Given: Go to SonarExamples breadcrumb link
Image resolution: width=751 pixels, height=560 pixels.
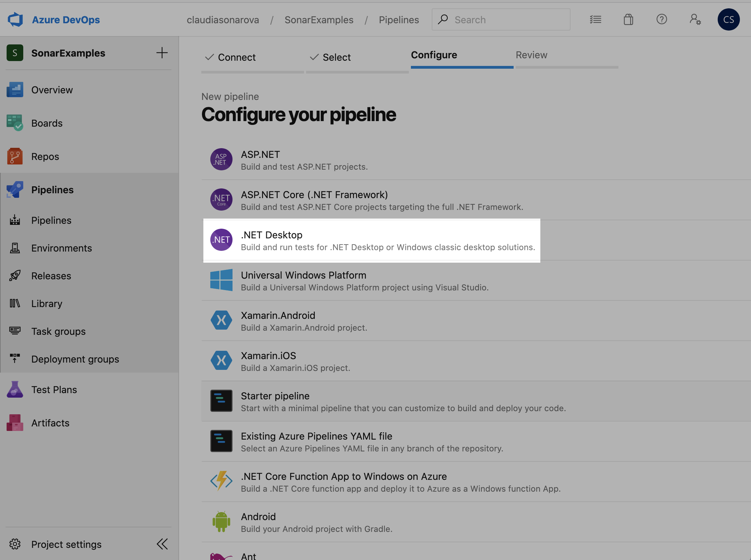Looking at the screenshot, I should click(319, 20).
